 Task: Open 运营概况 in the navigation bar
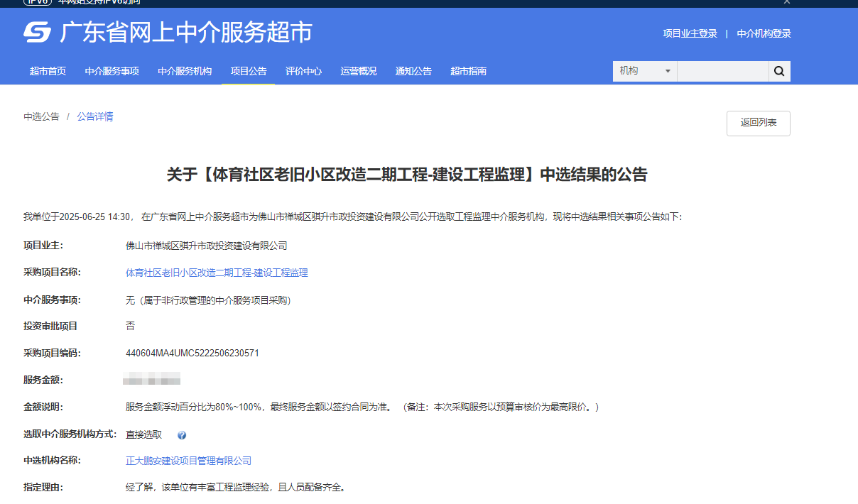coord(359,71)
